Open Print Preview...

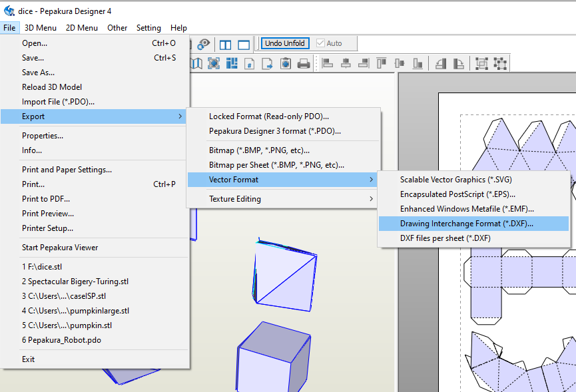95,213
